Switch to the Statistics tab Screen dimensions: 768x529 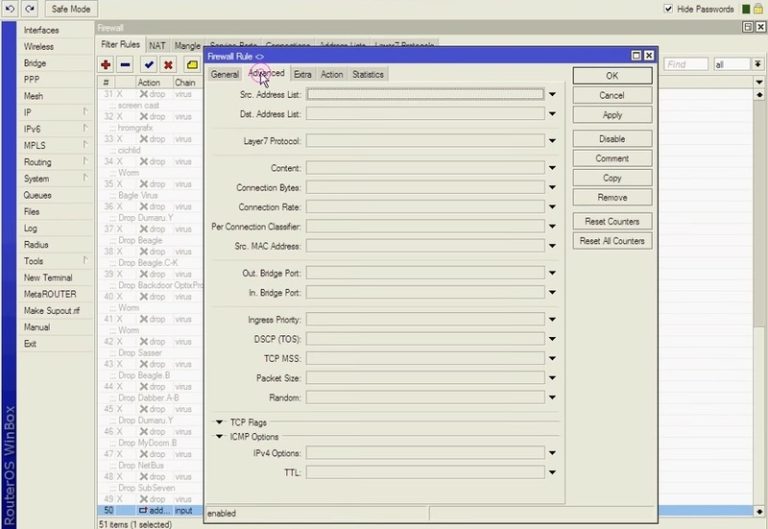click(x=368, y=74)
